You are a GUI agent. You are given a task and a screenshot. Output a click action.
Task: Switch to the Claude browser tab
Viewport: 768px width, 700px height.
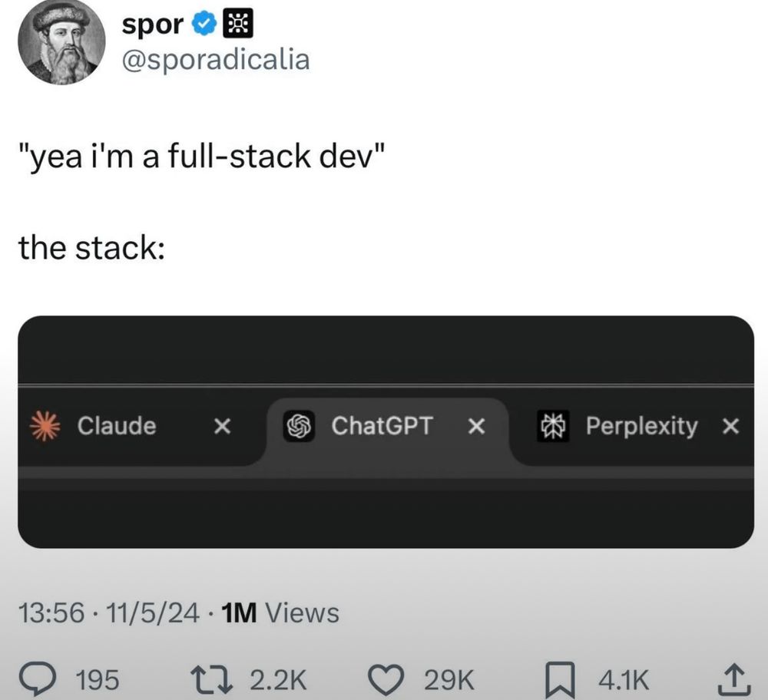(115, 427)
